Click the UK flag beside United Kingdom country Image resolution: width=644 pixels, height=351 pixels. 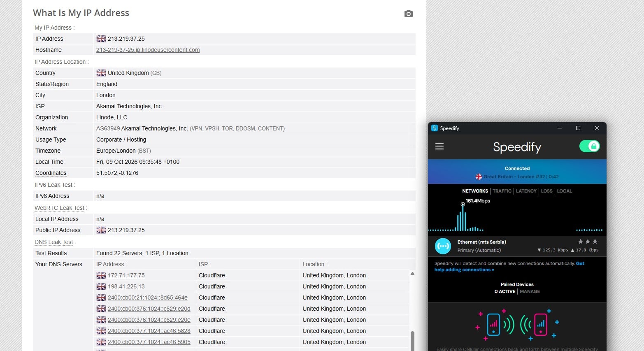(x=101, y=73)
